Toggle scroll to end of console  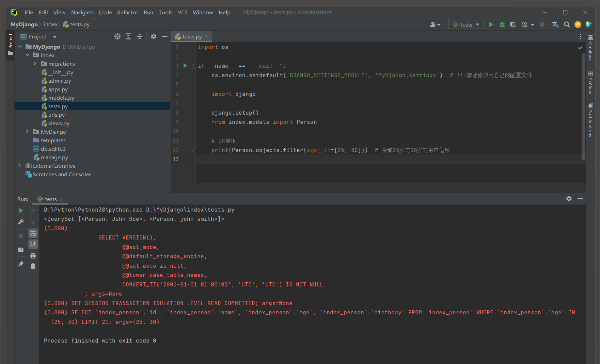[33, 244]
